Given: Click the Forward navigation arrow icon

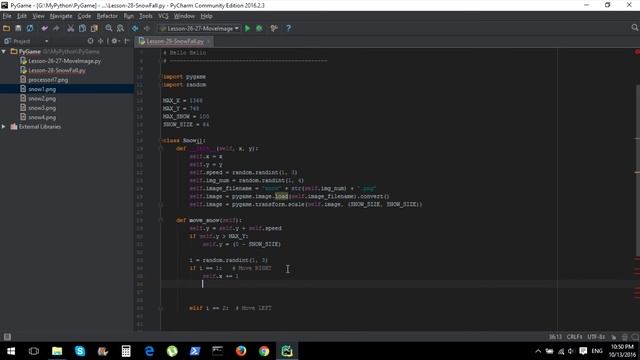Looking at the screenshot, I should 147,28.
